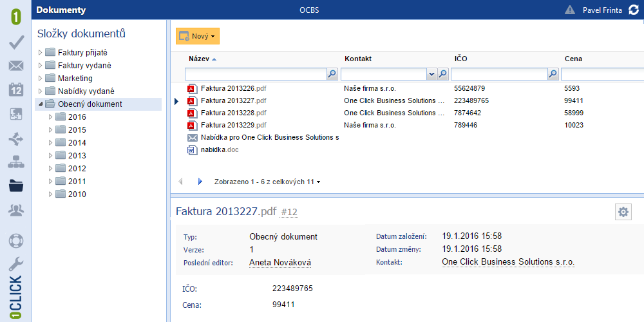
Task: Open the arrows workflow sidebar icon
Action: coord(16,139)
